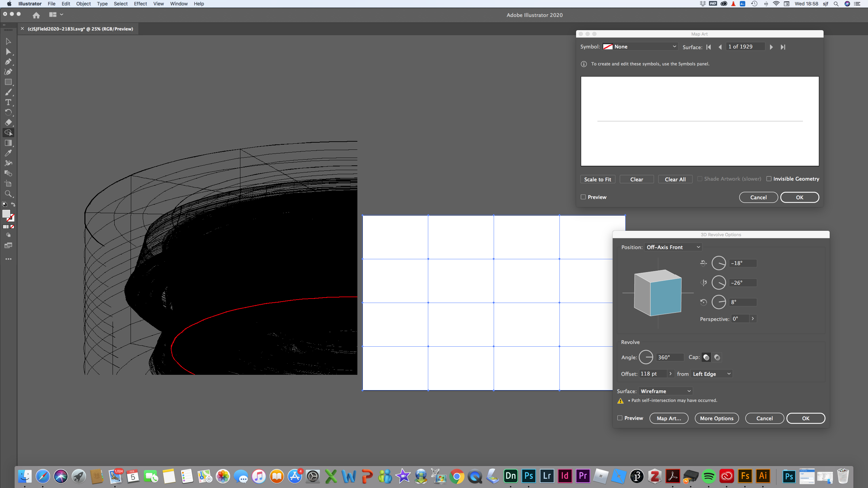Adjust the revolve Angle dial at 360°
This screenshot has height=488, width=868.
(647, 357)
